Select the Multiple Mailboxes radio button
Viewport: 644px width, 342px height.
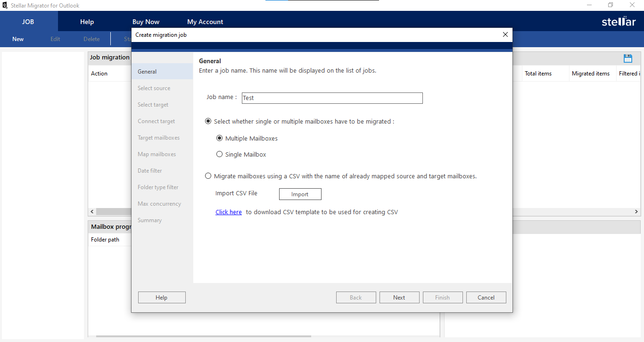[x=219, y=138]
